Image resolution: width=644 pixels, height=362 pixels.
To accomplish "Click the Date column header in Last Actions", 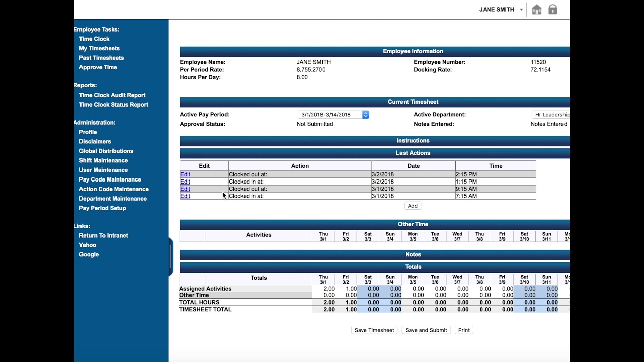I will pos(414,166).
